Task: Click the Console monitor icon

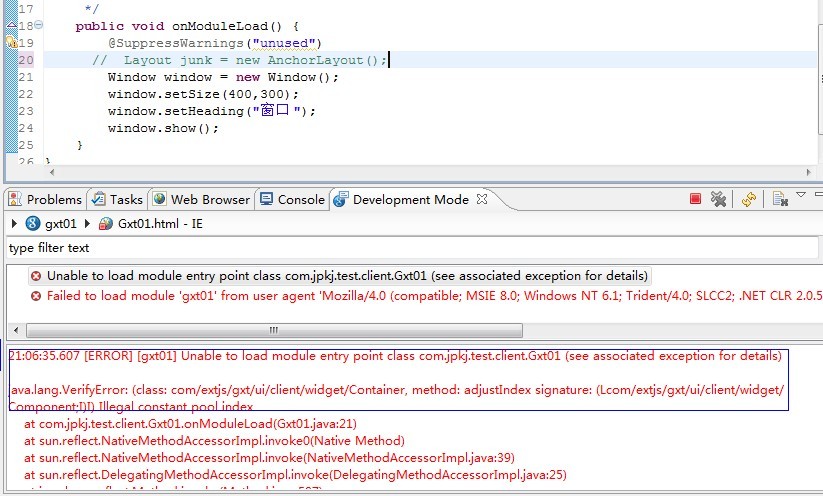Action: [267, 199]
